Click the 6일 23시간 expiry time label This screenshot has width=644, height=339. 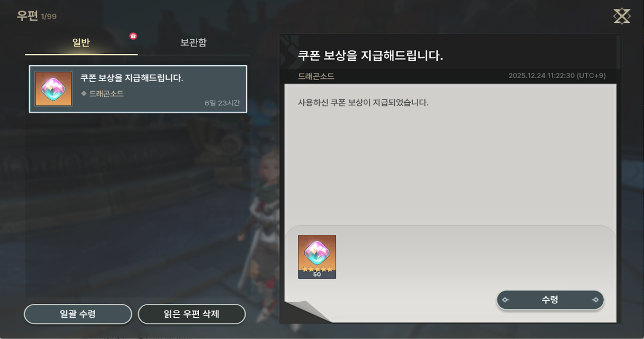pyautogui.click(x=222, y=103)
